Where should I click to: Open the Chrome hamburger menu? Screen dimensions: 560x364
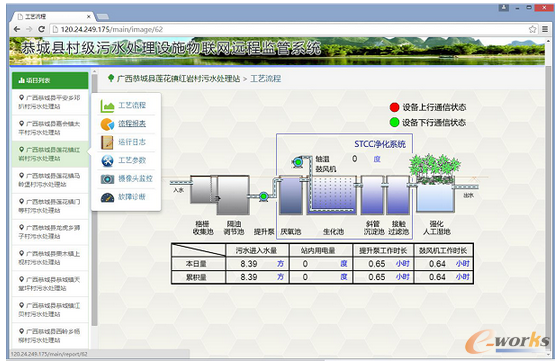click(x=545, y=29)
